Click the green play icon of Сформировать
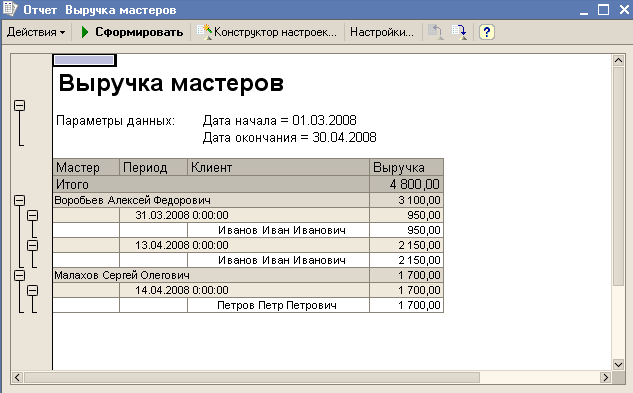Viewport: 633px width, 393px height. [85, 32]
